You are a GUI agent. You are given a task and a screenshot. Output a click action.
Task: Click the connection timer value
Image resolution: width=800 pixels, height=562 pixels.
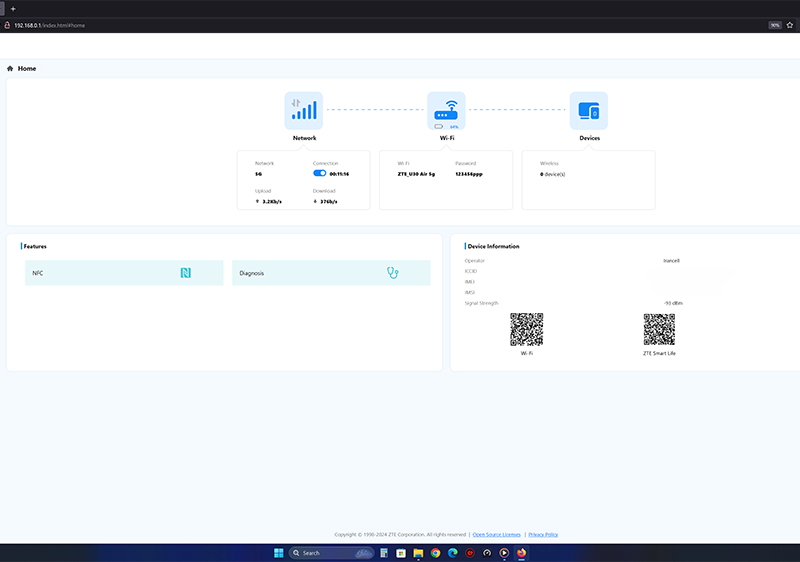tap(339, 174)
